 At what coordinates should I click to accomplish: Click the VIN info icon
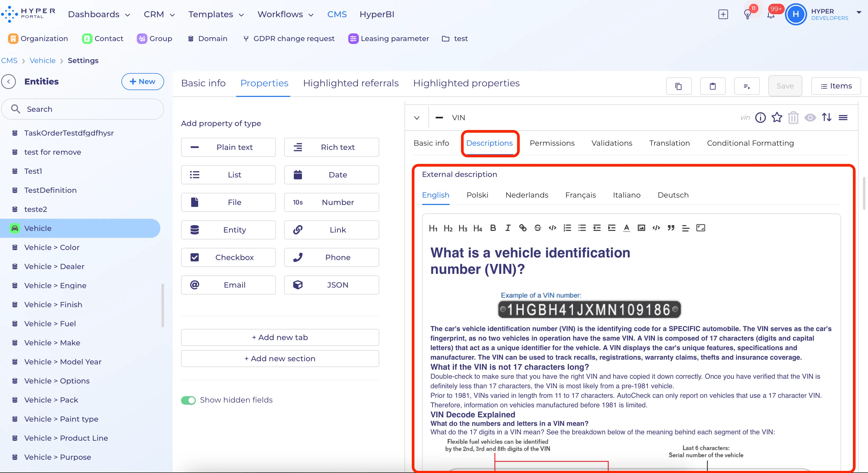tap(761, 117)
